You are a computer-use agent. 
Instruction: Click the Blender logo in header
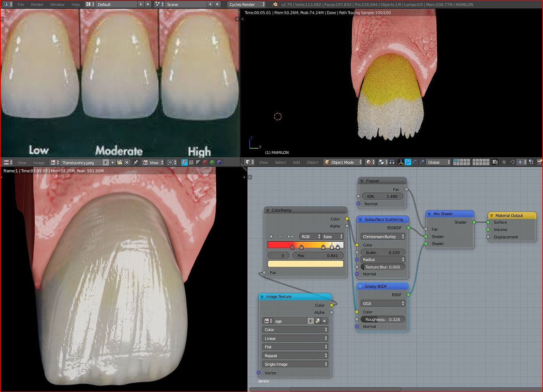[x=275, y=4]
